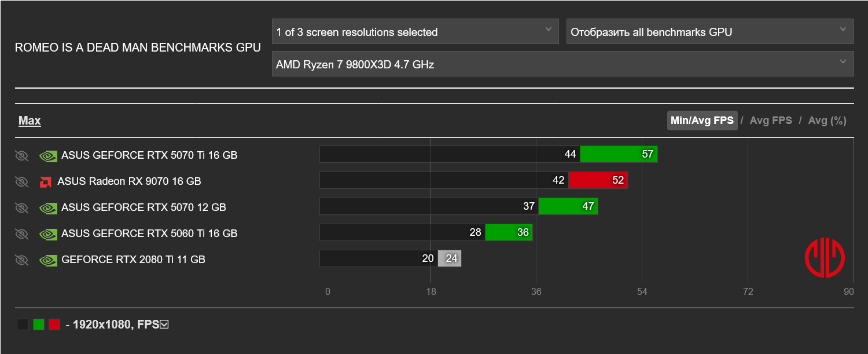868x354 pixels.
Task: Click the min value 44 on RTX 5070 Ti bar
Action: (571, 154)
